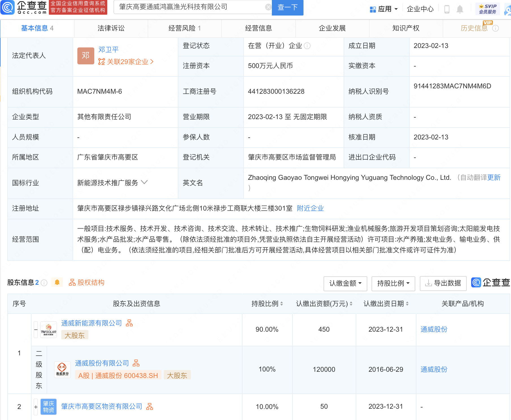Switch to the 法律诉讼 tab

pos(111,28)
